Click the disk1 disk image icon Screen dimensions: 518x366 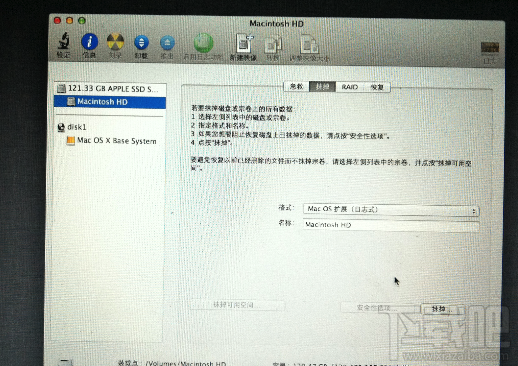point(61,127)
